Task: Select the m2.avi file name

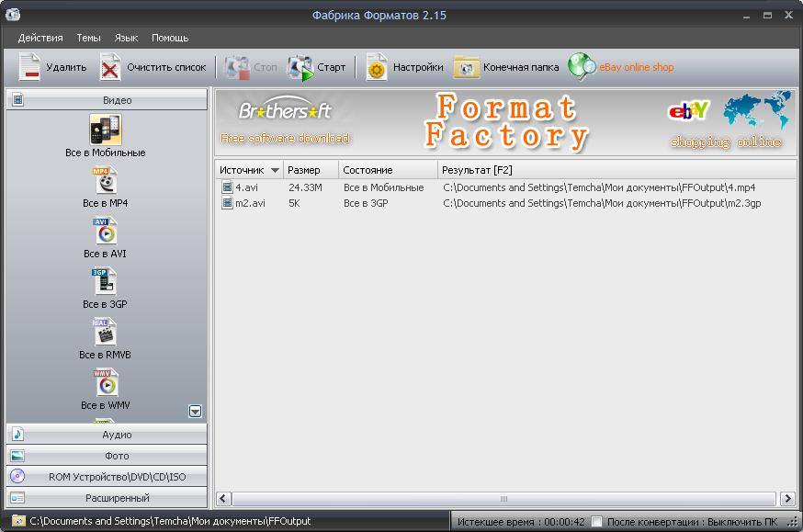Action: pyautogui.click(x=250, y=203)
